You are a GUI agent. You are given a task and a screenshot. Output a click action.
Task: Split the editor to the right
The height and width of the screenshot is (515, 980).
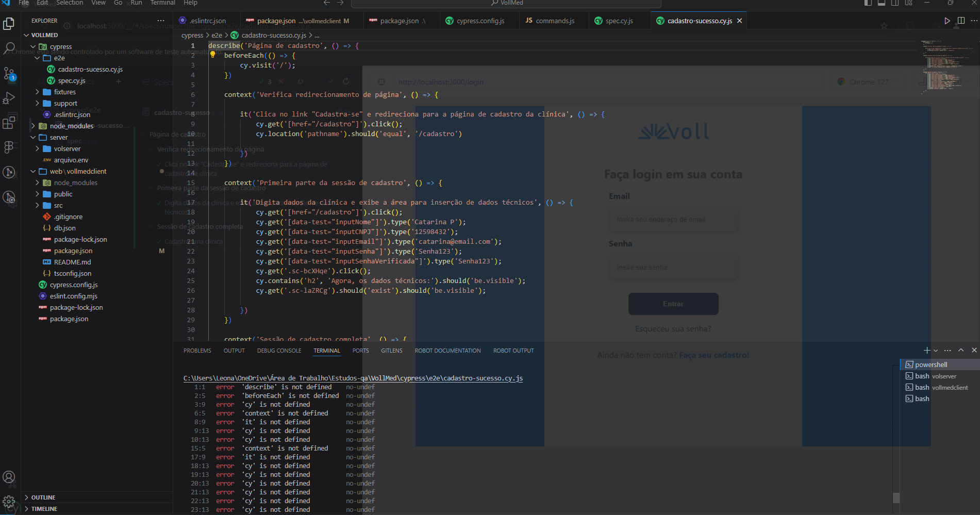pyautogui.click(x=961, y=21)
